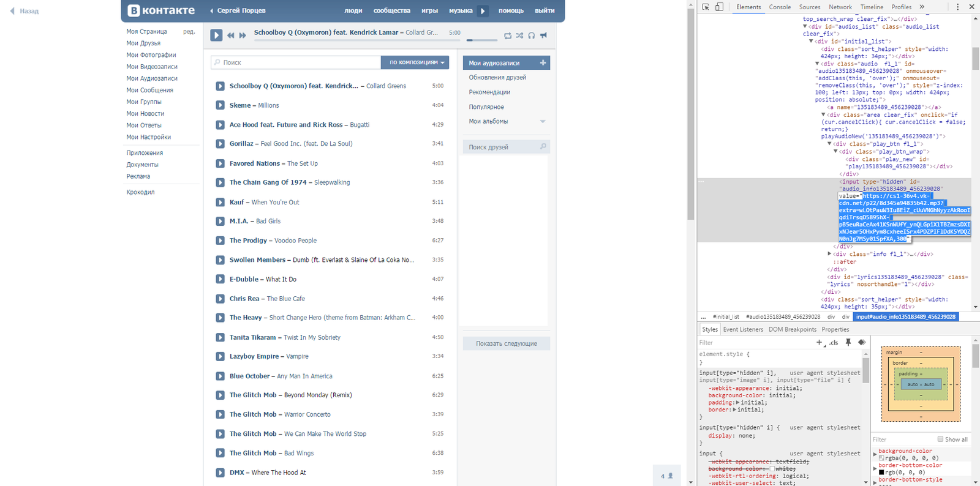
Task: Open the Timeline tab
Action: tap(872, 7)
